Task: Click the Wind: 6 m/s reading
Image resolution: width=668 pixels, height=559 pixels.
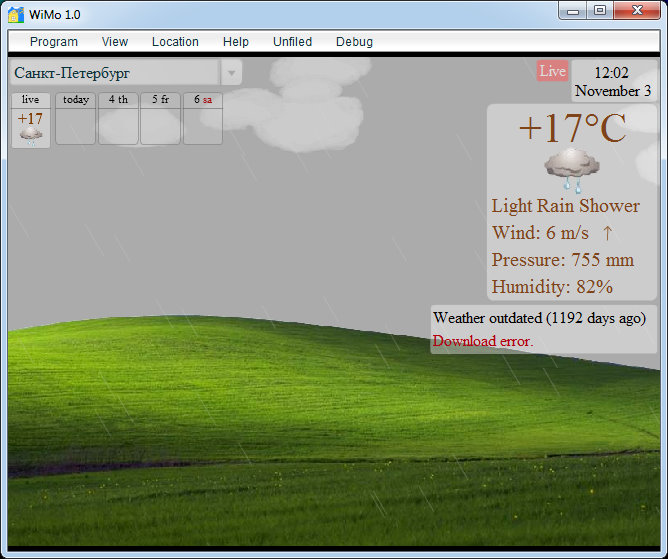Action: 540,233
